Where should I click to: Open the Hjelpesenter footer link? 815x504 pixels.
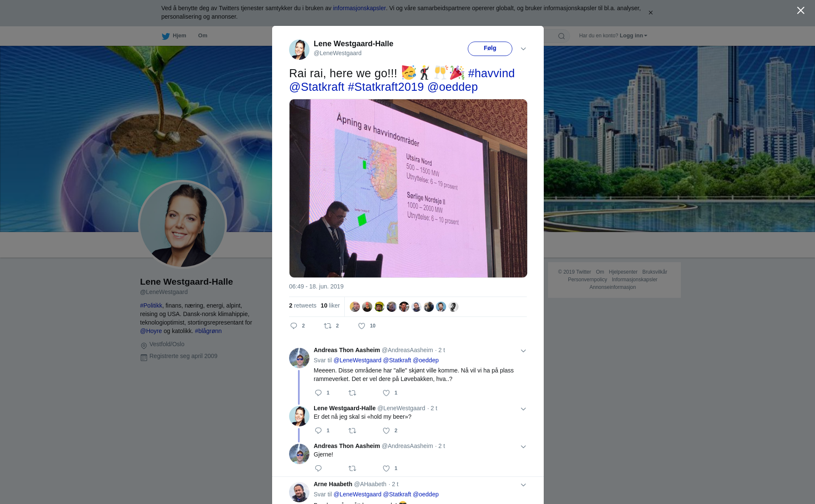click(623, 272)
